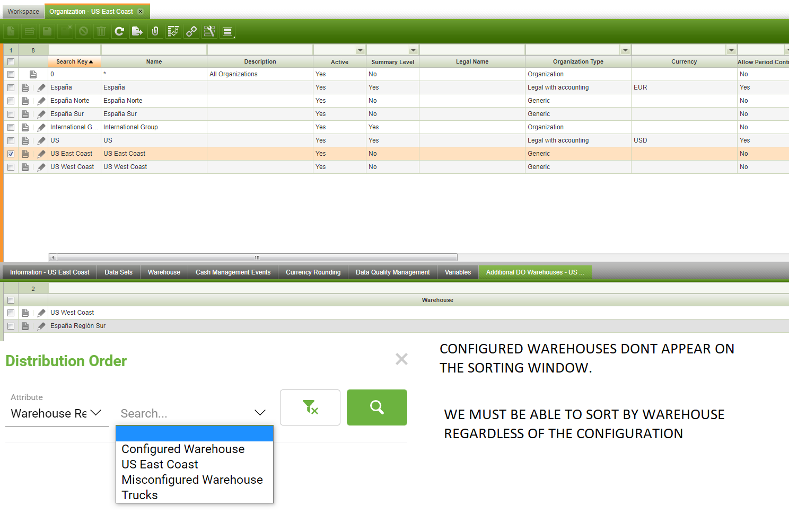Edit organization row US West Coast with pencil
The height and width of the screenshot is (532, 789).
coord(41,167)
